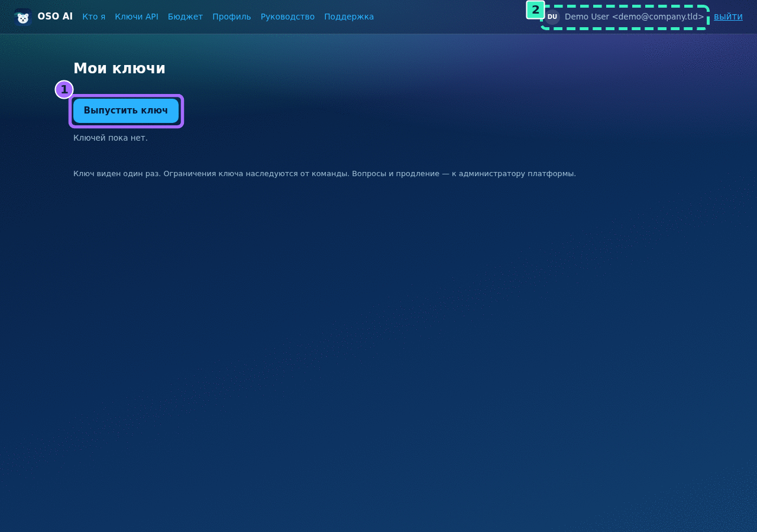Click the note starting Ключ виден один раз
The image size is (757, 532).
pyautogui.click(x=325, y=174)
